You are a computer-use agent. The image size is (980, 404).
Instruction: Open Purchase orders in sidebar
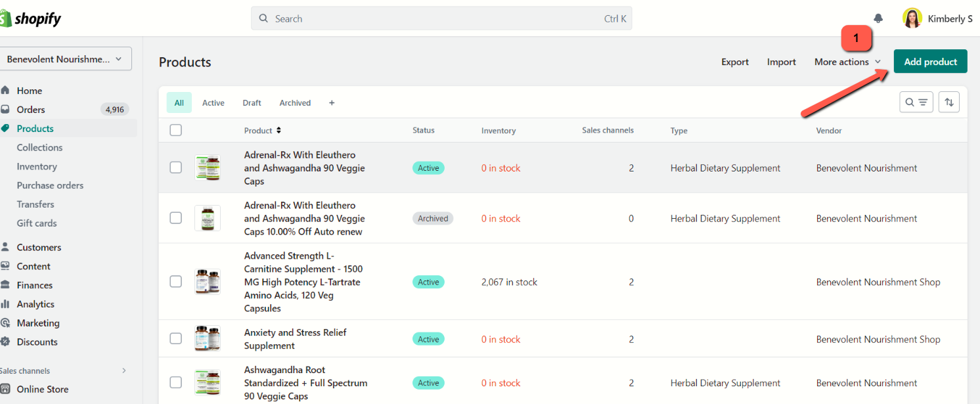tap(50, 185)
